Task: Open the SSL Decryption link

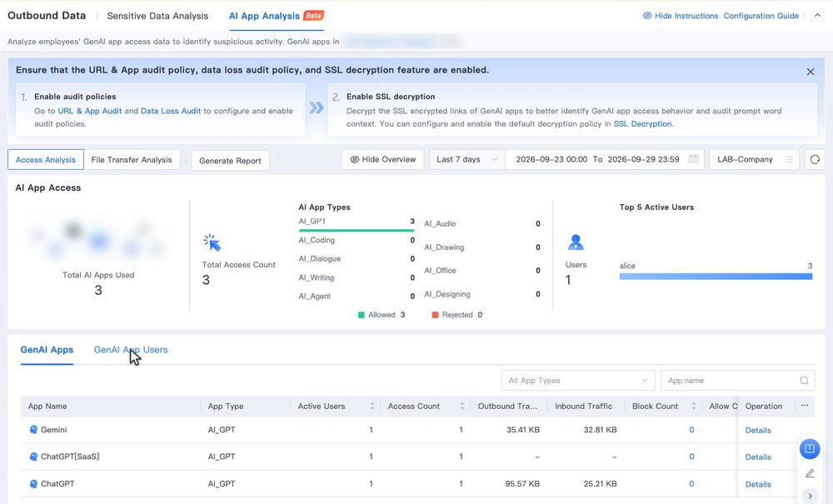Action: (642, 124)
